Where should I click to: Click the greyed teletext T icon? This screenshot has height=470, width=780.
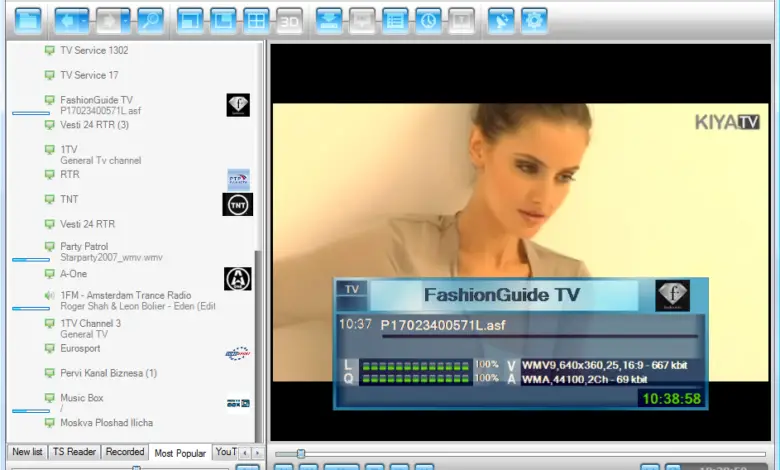461,21
